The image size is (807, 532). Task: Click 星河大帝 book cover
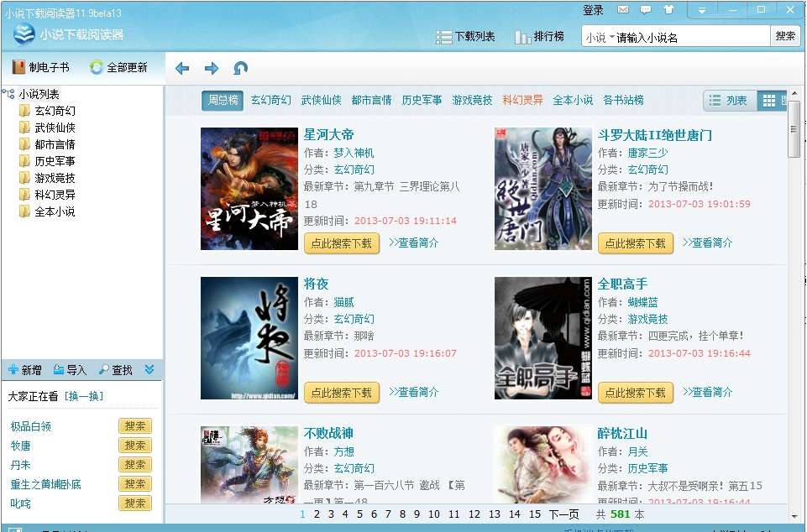pyautogui.click(x=249, y=188)
